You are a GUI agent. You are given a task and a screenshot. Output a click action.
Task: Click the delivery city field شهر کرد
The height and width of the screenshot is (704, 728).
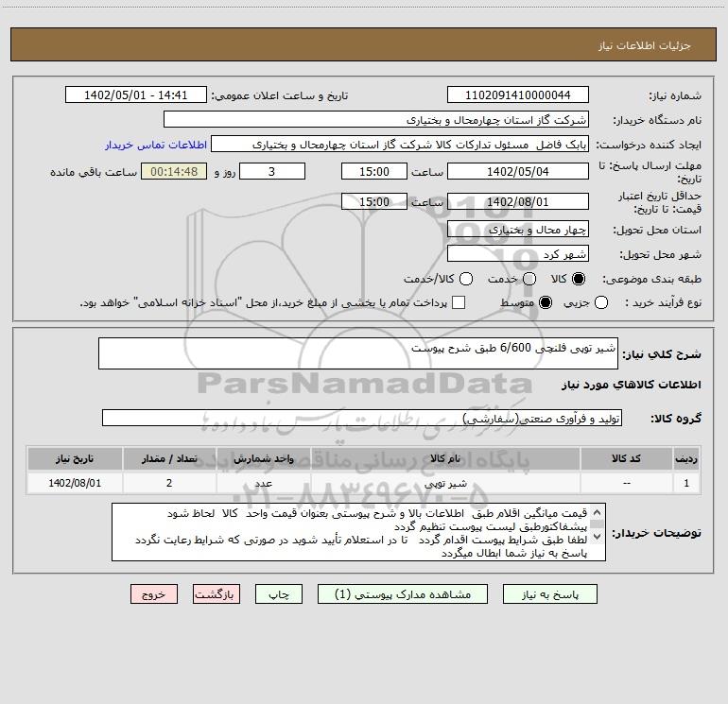pyautogui.click(x=518, y=253)
